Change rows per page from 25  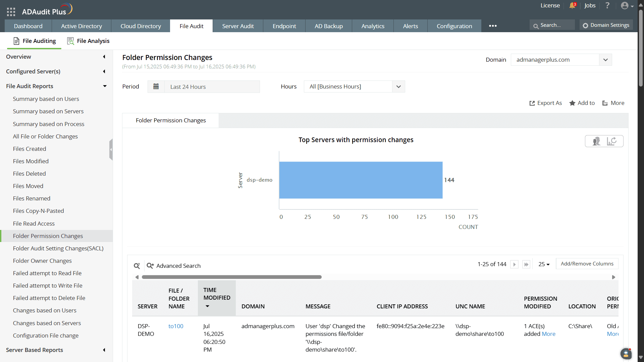(544, 264)
